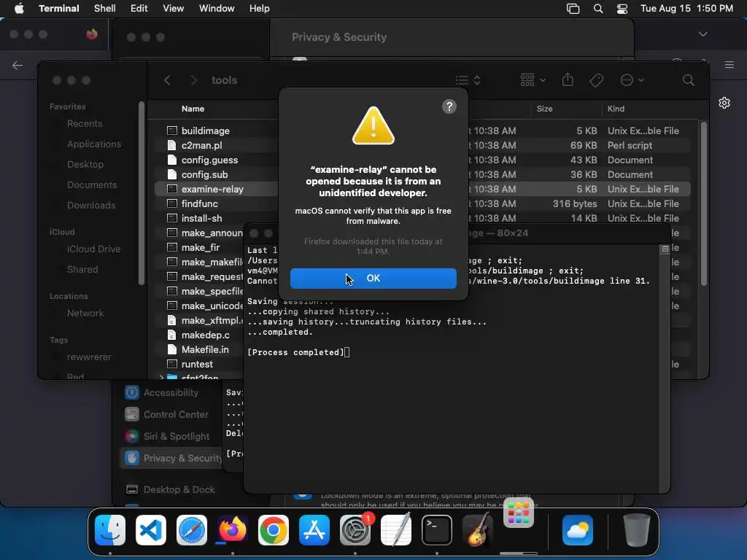The image size is (747, 560).
Task: Open App Store from the Dock
Action: coord(314,530)
